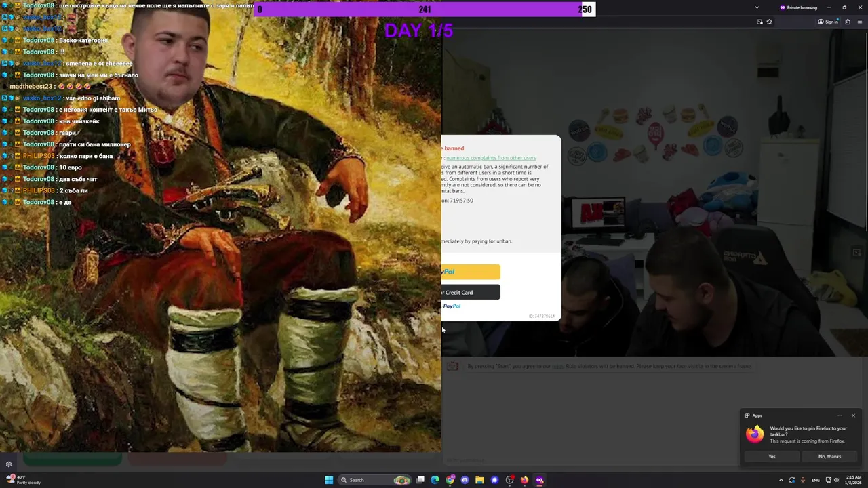The width and height of the screenshot is (868, 488).
Task: Bookmark this page with the star icon
Action: pyautogui.click(x=769, y=22)
